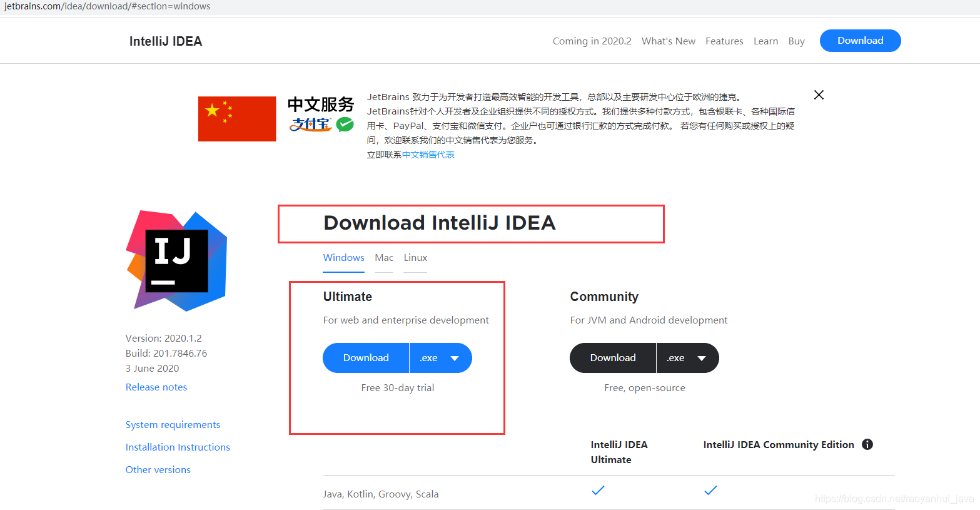The width and height of the screenshot is (980, 510).
Task: Switch to the Mac tab
Action: tap(384, 258)
